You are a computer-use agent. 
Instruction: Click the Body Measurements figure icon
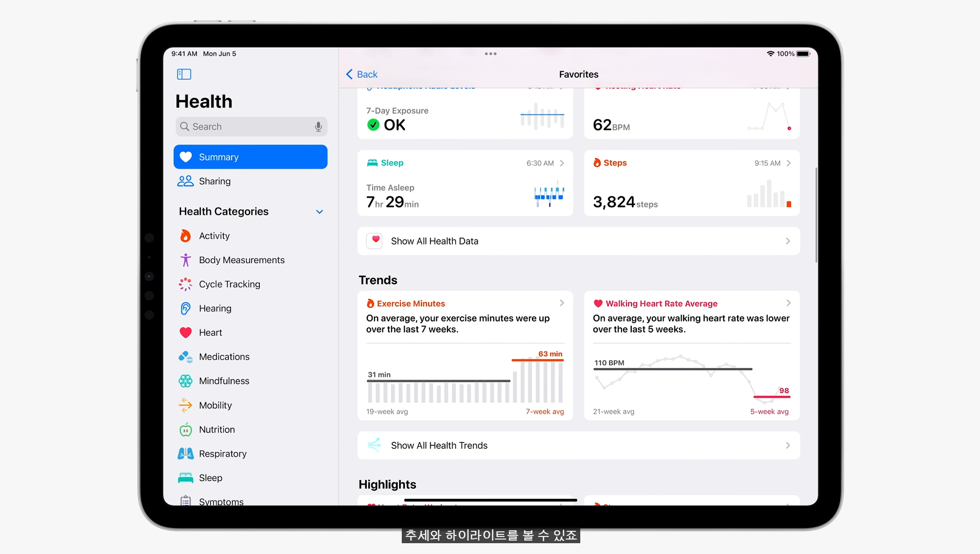[185, 260]
